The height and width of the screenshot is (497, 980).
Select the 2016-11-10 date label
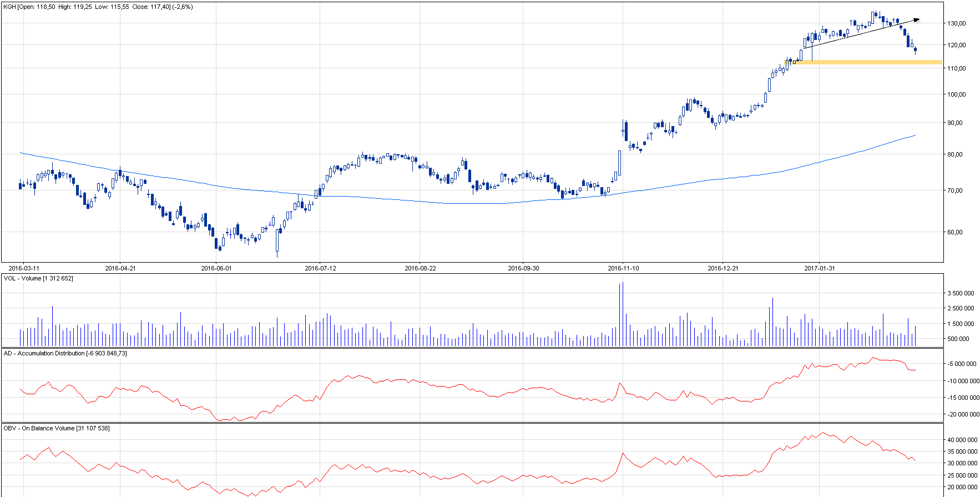(x=623, y=268)
